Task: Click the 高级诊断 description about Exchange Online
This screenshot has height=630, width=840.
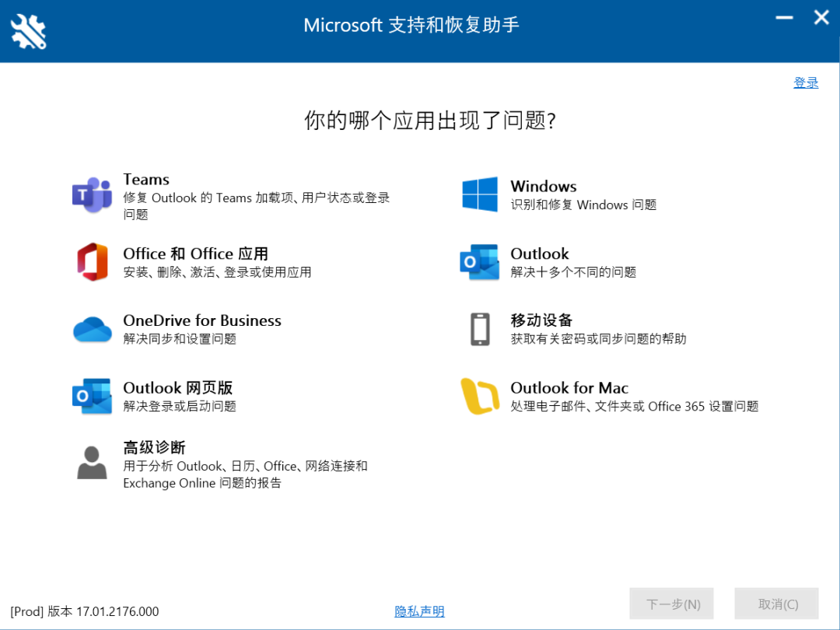Action: (x=245, y=474)
